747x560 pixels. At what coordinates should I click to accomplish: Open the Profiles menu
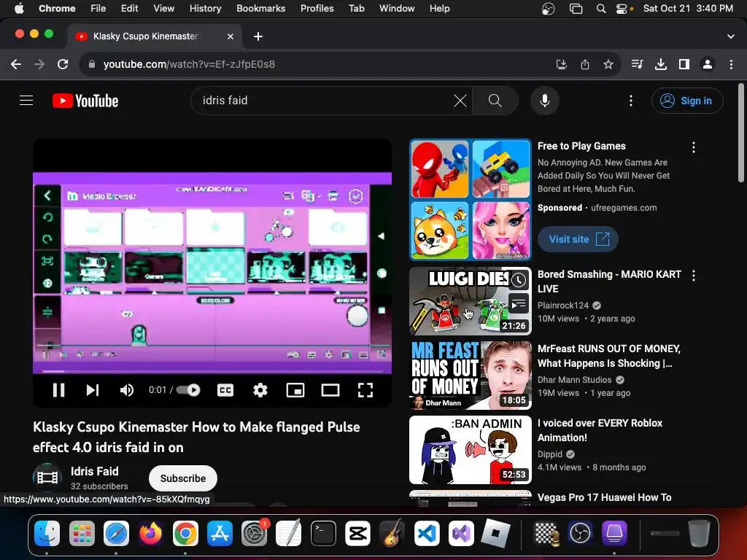(317, 8)
